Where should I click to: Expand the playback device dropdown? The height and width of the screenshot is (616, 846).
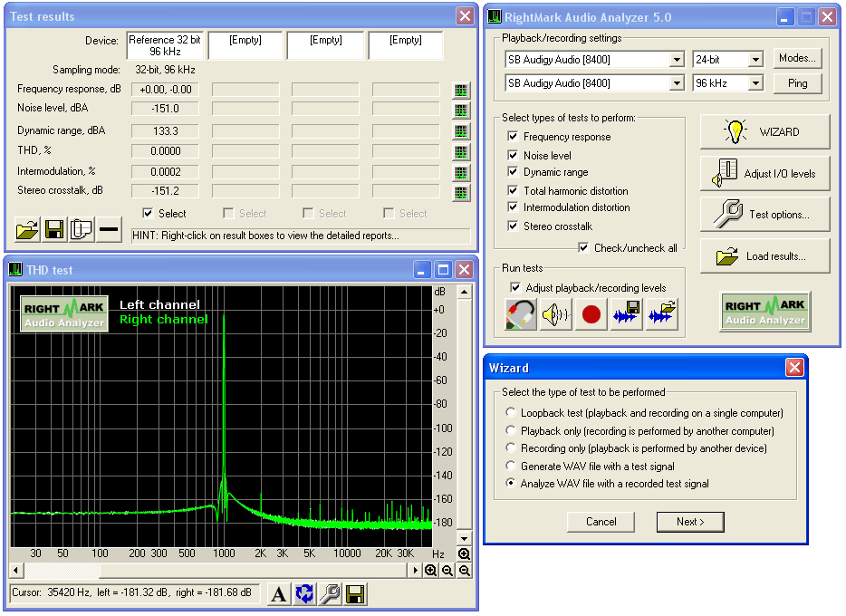point(677,60)
